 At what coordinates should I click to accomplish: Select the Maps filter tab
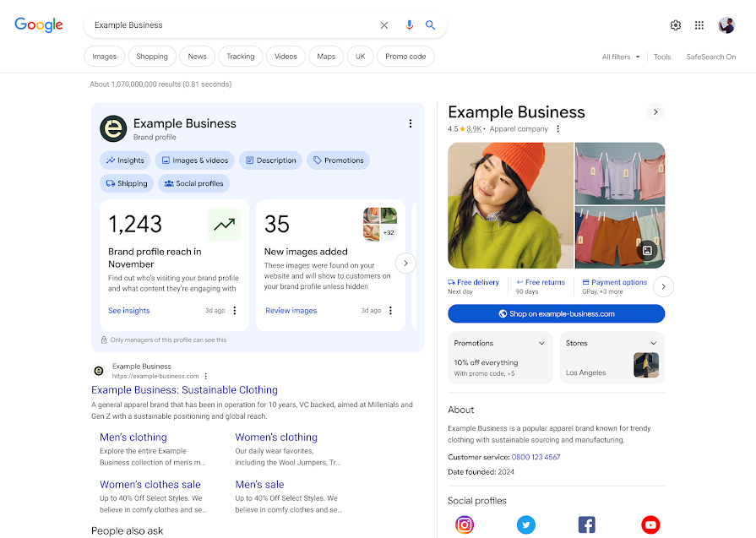pos(326,57)
